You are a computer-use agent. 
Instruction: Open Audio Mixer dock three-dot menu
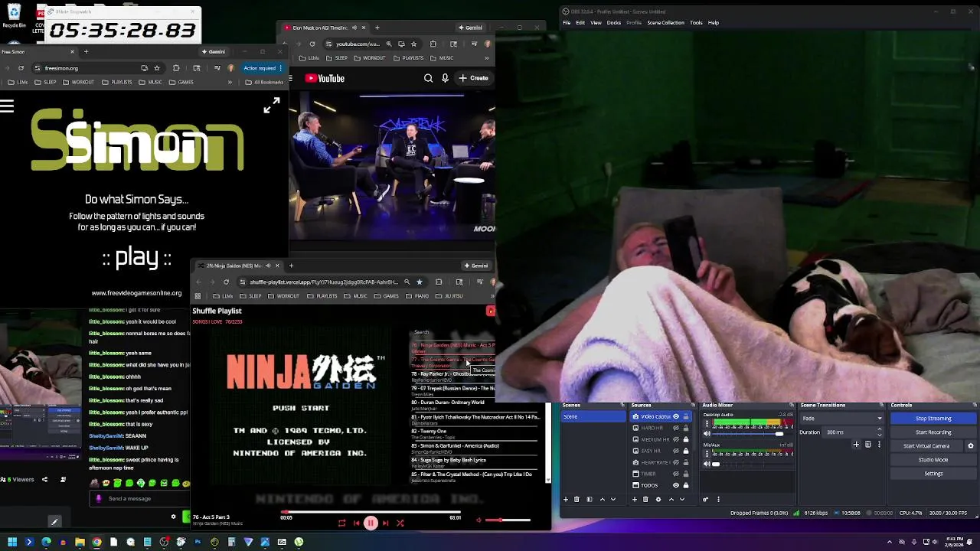pyautogui.click(x=718, y=500)
